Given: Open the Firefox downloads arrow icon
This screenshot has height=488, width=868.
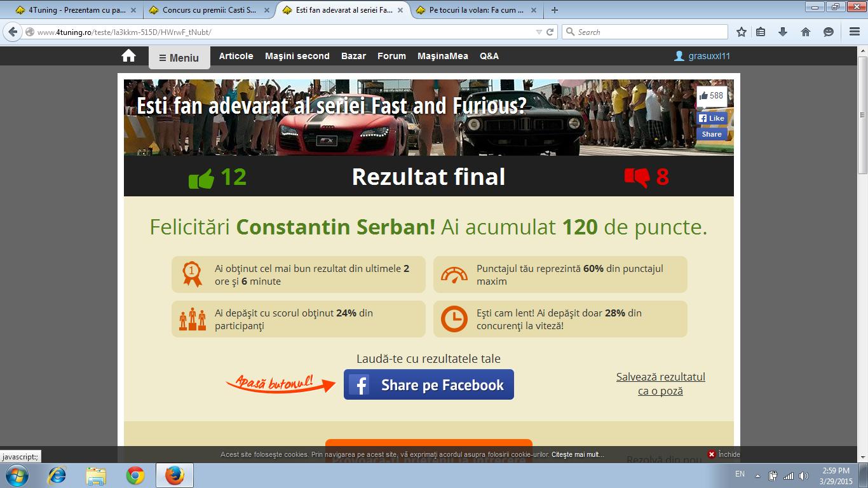Looking at the screenshot, I should (783, 32).
